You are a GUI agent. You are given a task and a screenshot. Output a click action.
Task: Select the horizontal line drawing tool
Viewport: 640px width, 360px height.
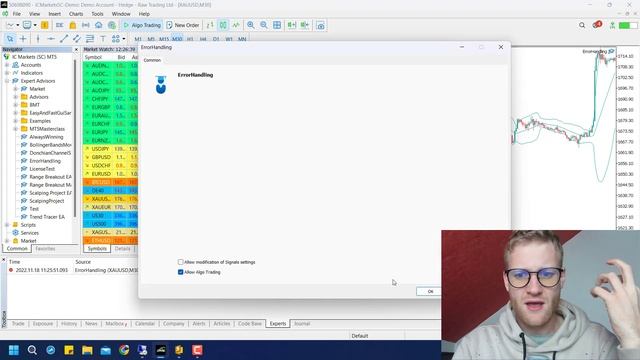51,39
